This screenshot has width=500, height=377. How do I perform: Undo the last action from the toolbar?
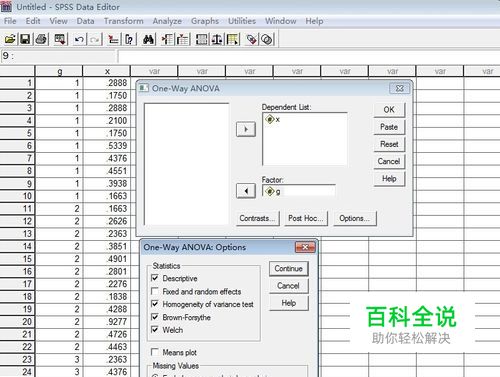(79, 39)
